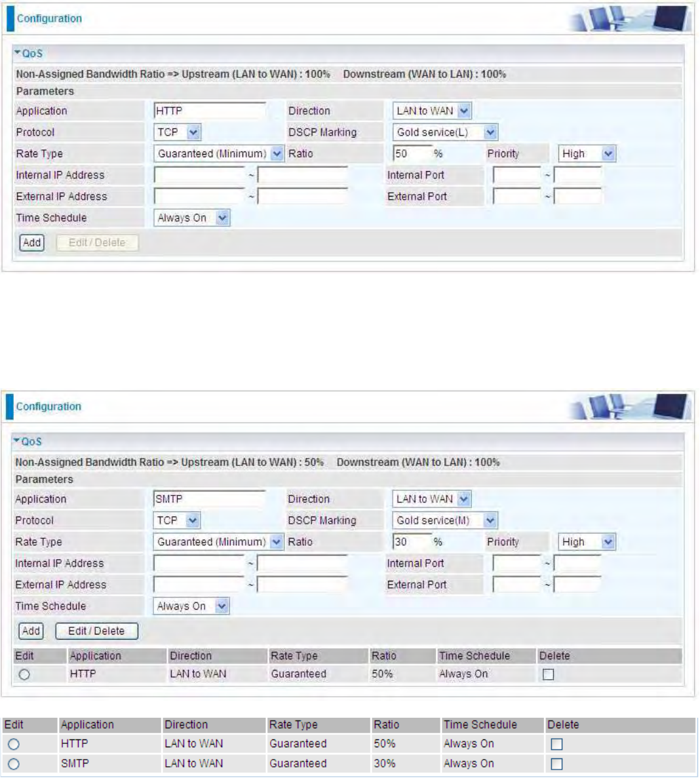
Task: Tick Delete checkbox for the SMTP row
Action: (x=556, y=764)
